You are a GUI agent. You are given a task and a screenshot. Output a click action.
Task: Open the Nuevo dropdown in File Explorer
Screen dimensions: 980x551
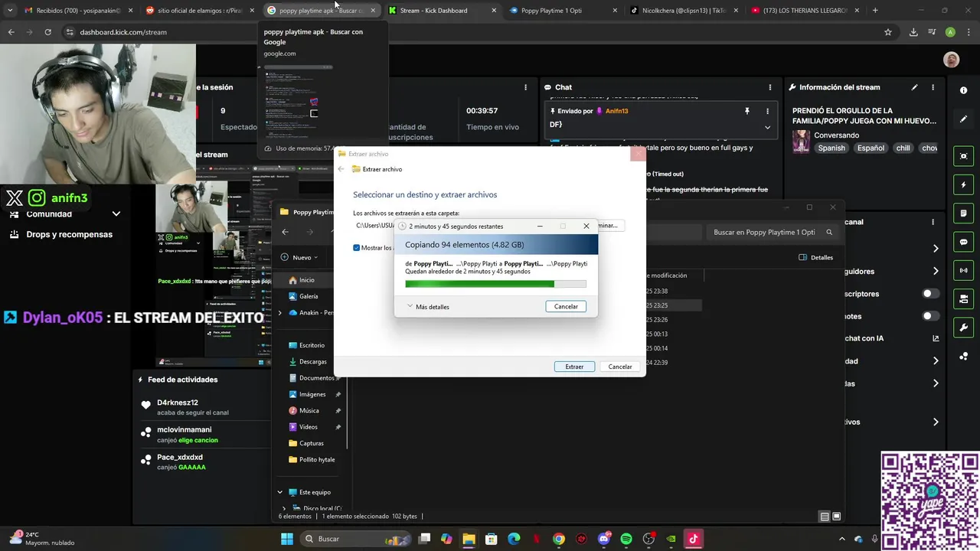(299, 257)
